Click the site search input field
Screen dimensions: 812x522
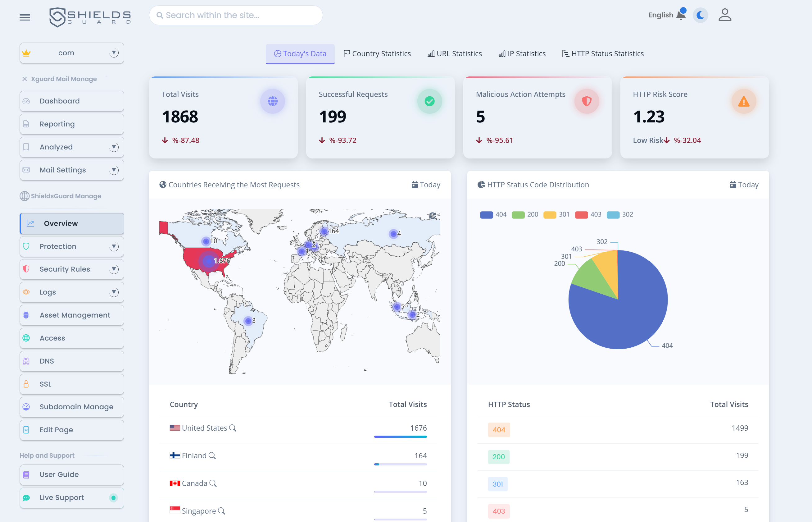click(236, 15)
